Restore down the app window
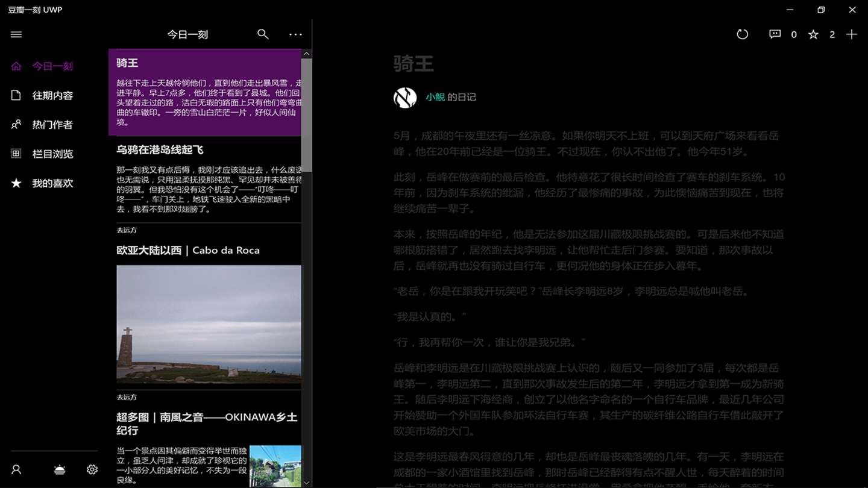 pos(821,10)
